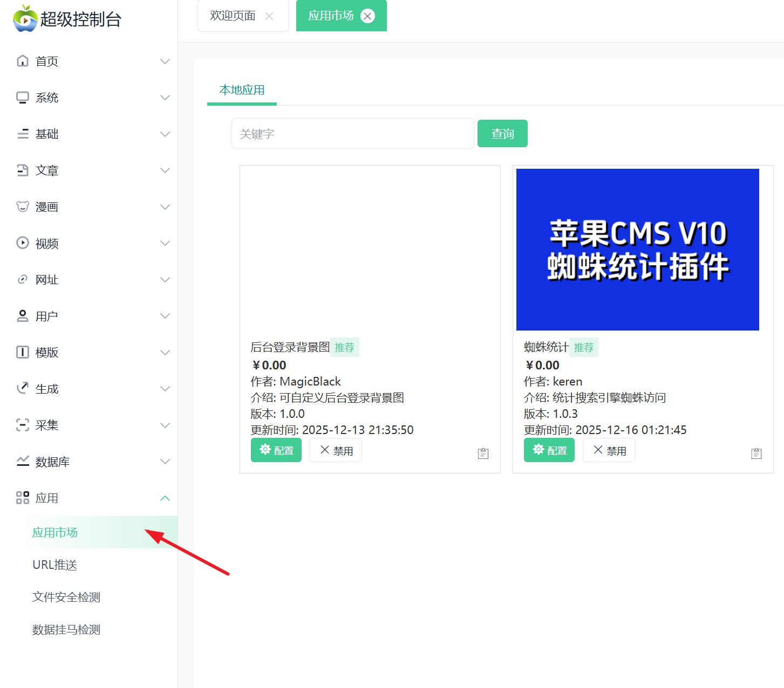Click the 数据库 chart icon

tap(23, 462)
